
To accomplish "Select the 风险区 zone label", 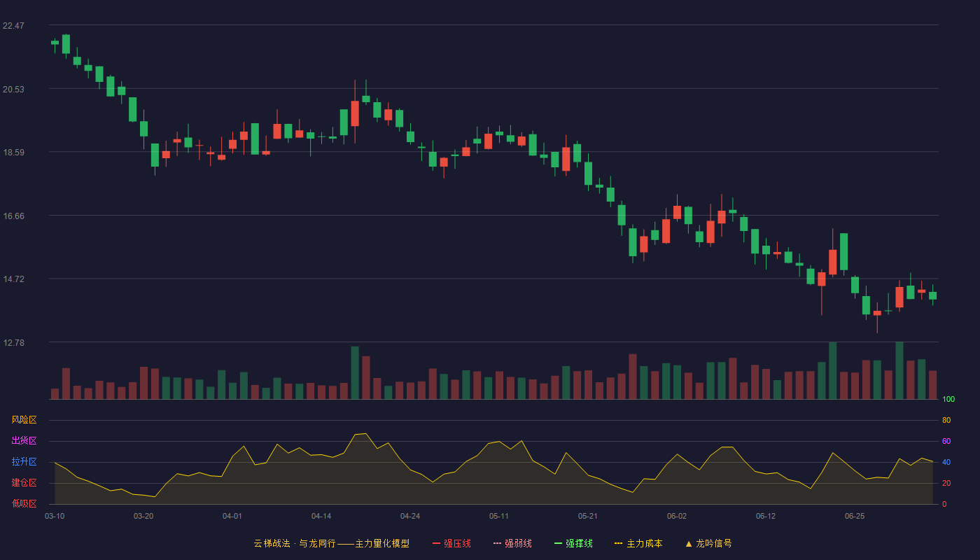I will click(24, 420).
